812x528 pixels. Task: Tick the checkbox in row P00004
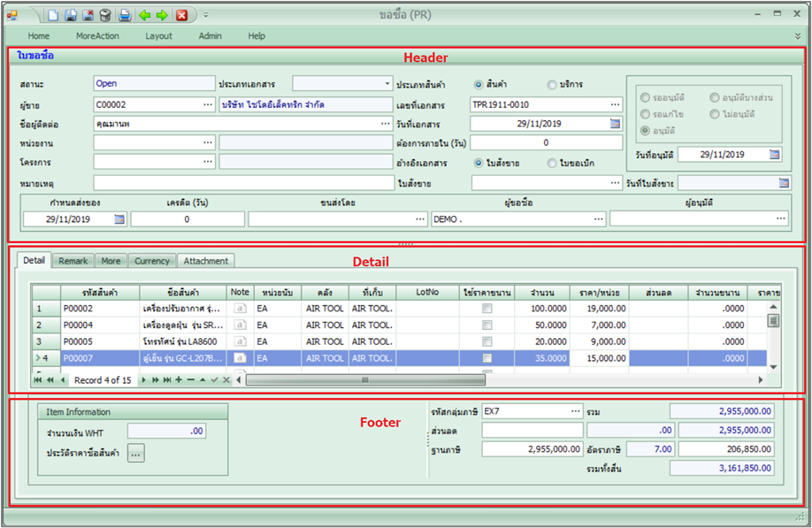(x=486, y=325)
